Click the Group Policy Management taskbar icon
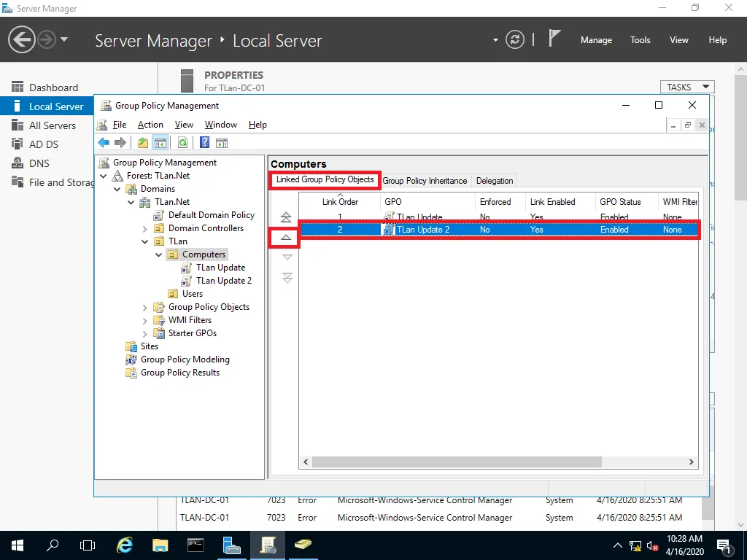 point(267,545)
